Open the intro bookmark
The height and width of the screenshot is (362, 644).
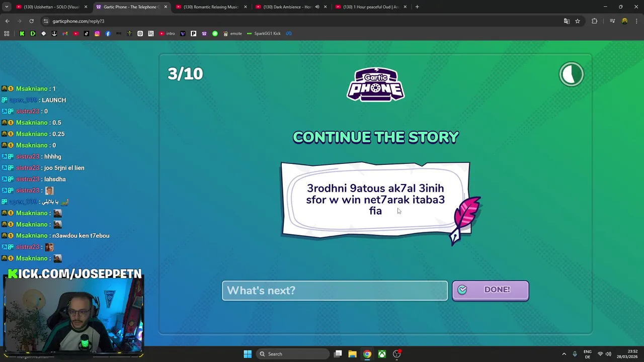pos(167,34)
